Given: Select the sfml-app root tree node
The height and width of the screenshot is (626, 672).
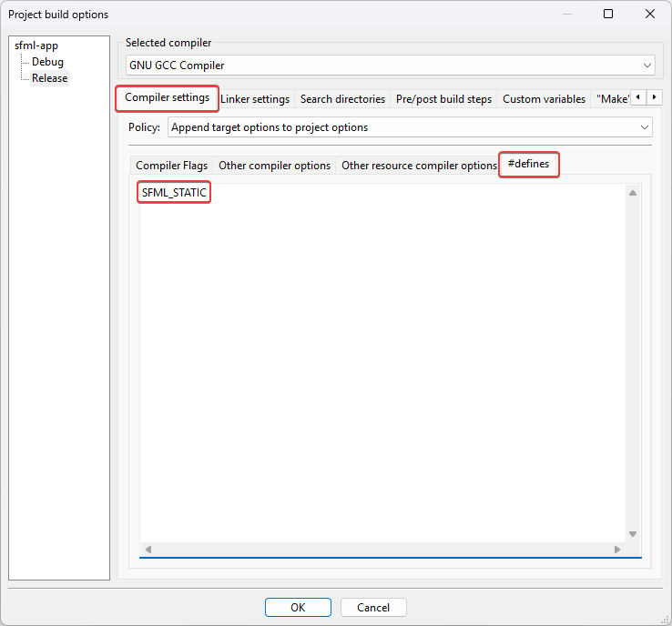Looking at the screenshot, I should [36, 45].
